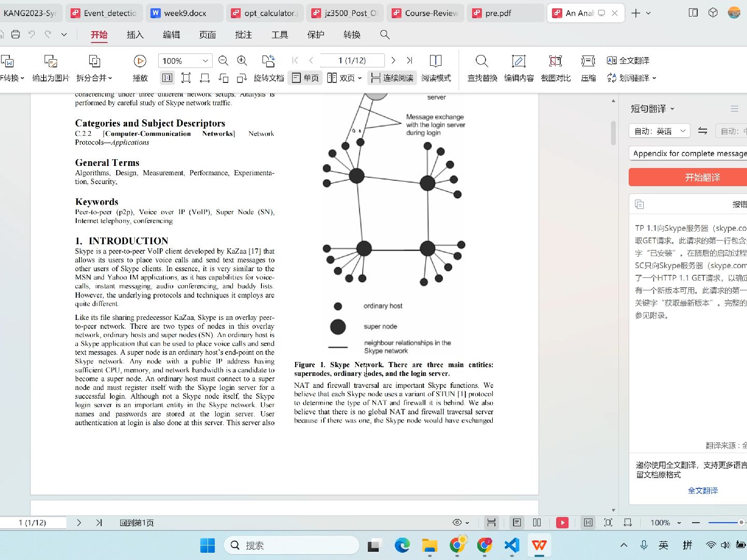
Task: Click the status bar zoom slider handle
Action: tap(741, 523)
